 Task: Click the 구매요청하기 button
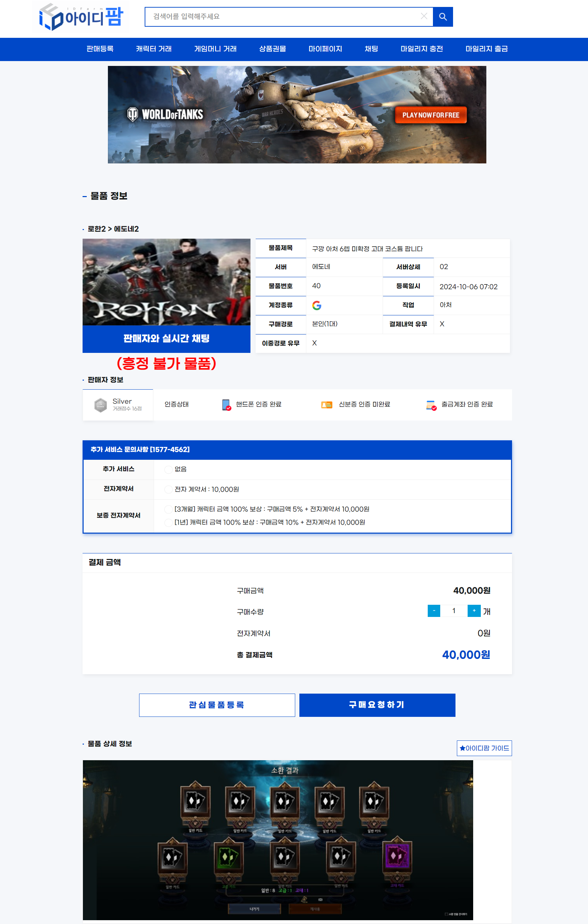click(x=377, y=705)
